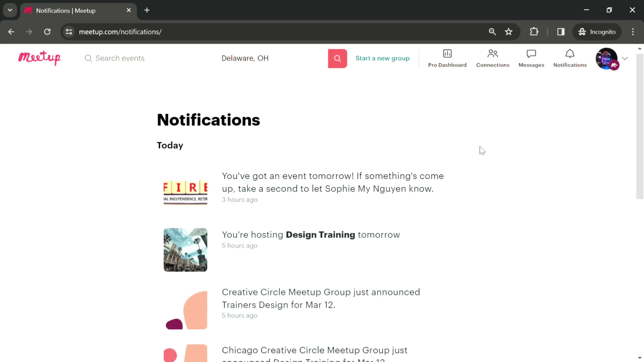Expand browser tab options menu
The width and height of the screenshot is (644, 362).
coord(10,10)
